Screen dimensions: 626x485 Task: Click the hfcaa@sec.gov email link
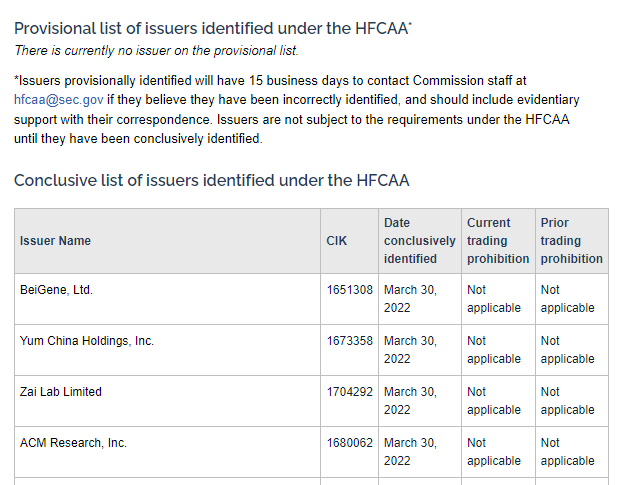[59, 100]
